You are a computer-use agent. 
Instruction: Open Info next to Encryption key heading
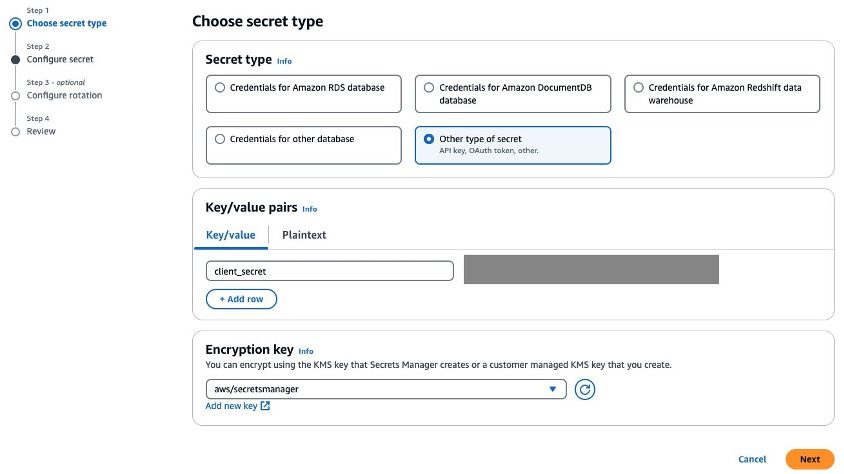pyautogui.click(x=306, y=351)
